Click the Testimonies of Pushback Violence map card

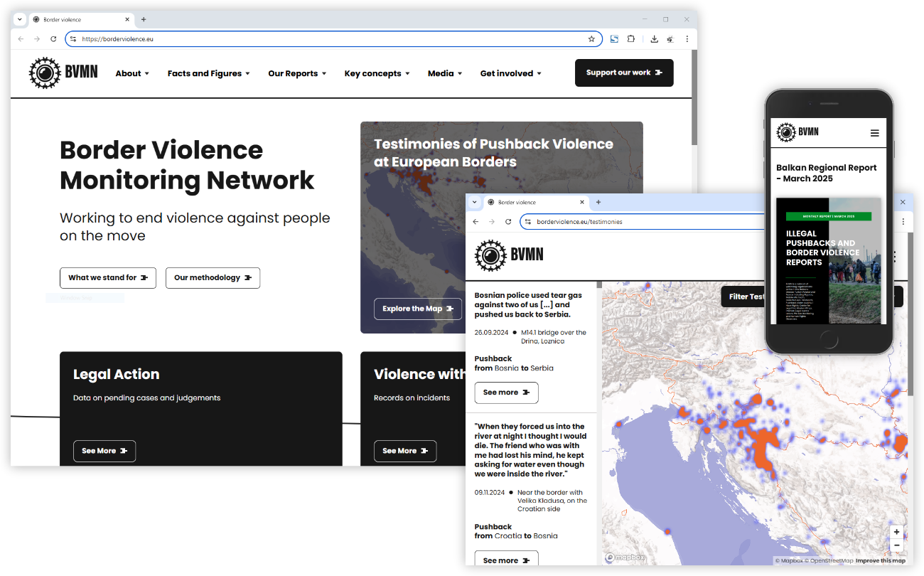point(501,227)
